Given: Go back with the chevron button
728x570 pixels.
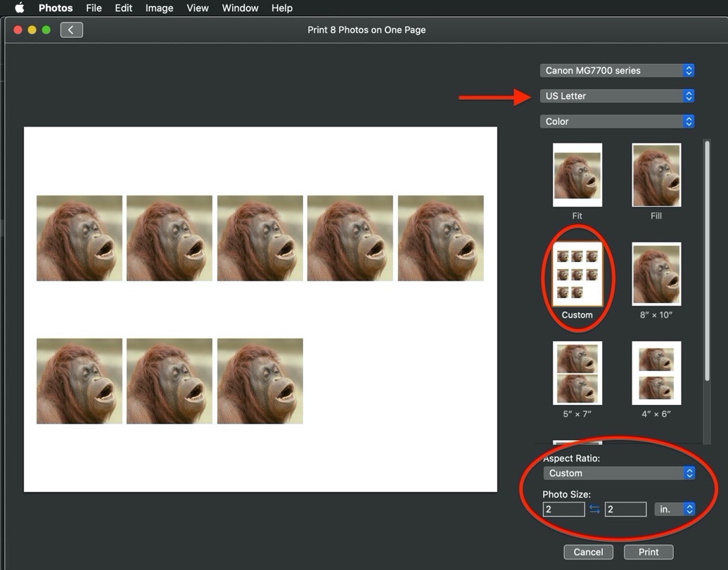Looking at the screenshot, I should [x=72, y=30].
